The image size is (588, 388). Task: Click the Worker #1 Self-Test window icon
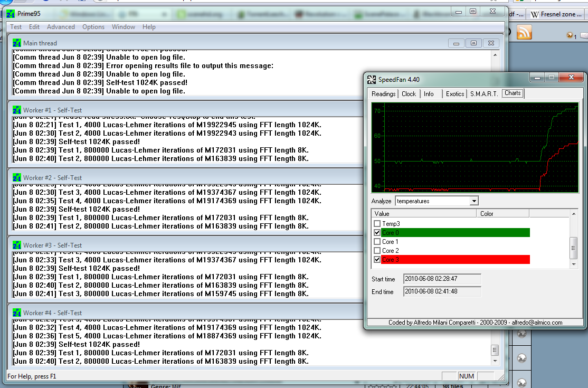click(17, 110)
